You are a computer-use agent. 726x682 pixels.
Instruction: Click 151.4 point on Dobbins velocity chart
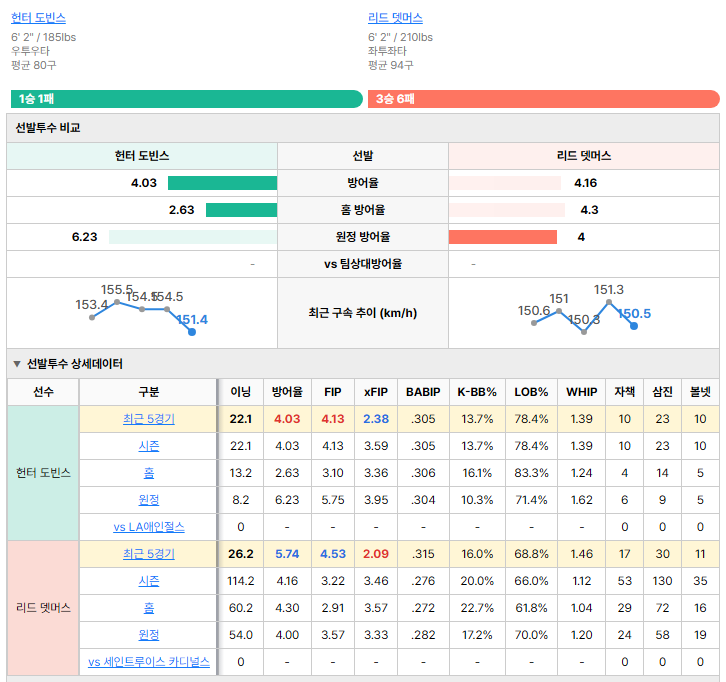click(192, 332)
